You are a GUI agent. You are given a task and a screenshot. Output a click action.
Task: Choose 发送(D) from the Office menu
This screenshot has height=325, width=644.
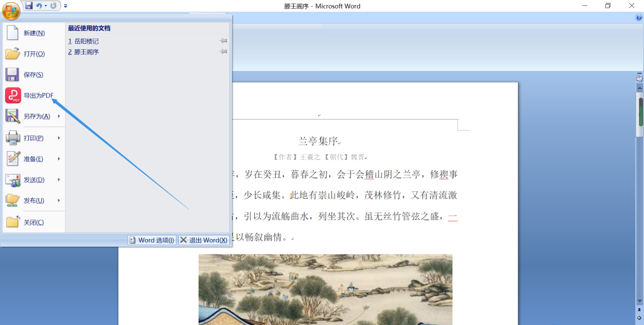tap(34, 180)
